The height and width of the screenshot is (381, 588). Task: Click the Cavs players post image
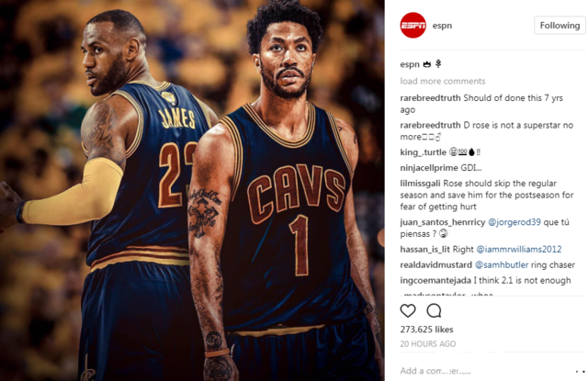(x=192, y=190)
